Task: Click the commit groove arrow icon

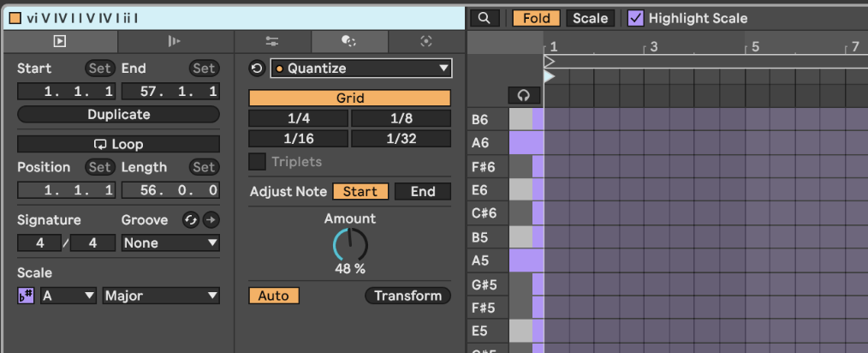Action: (x=211, y=220)
